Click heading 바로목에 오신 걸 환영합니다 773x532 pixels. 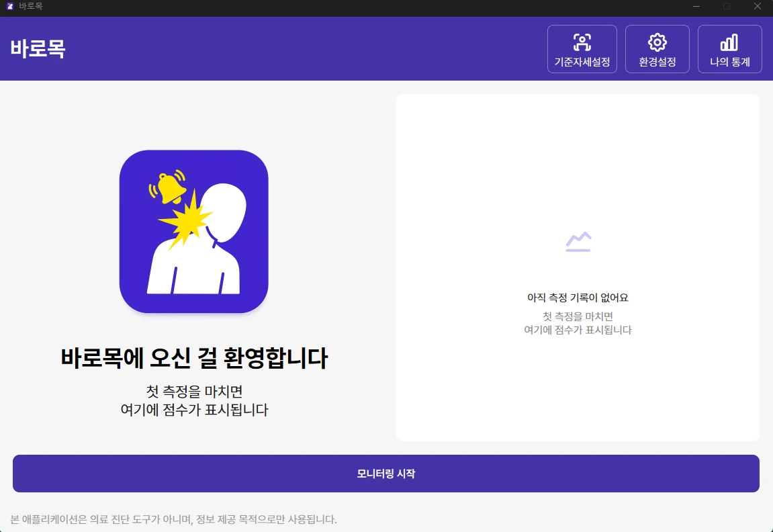193,358
